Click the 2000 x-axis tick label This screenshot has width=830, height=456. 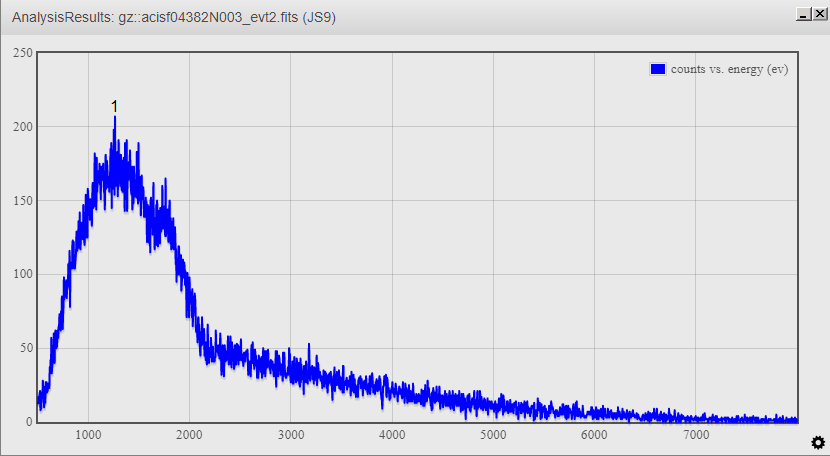click(190, 435)
